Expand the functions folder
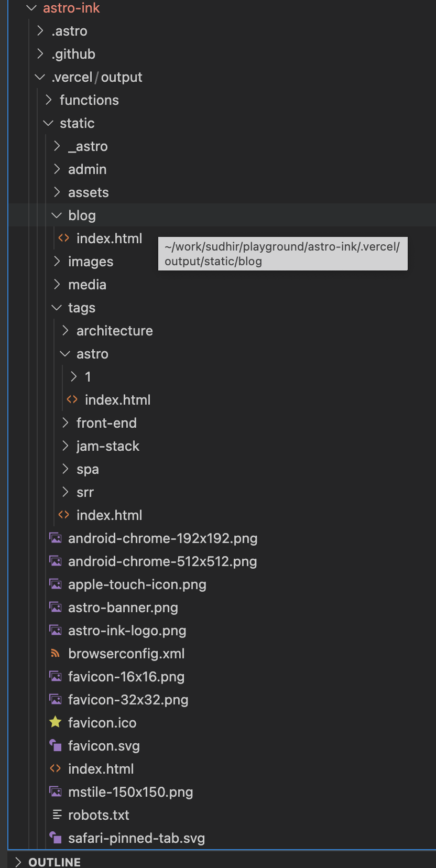The image size is (436, 868). pyautogui.click(x=48, y=100)
